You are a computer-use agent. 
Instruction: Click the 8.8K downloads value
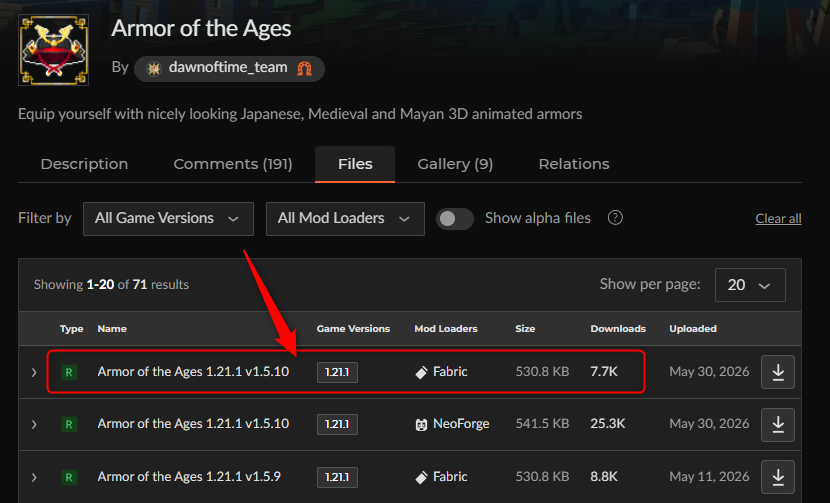[604, 477]
